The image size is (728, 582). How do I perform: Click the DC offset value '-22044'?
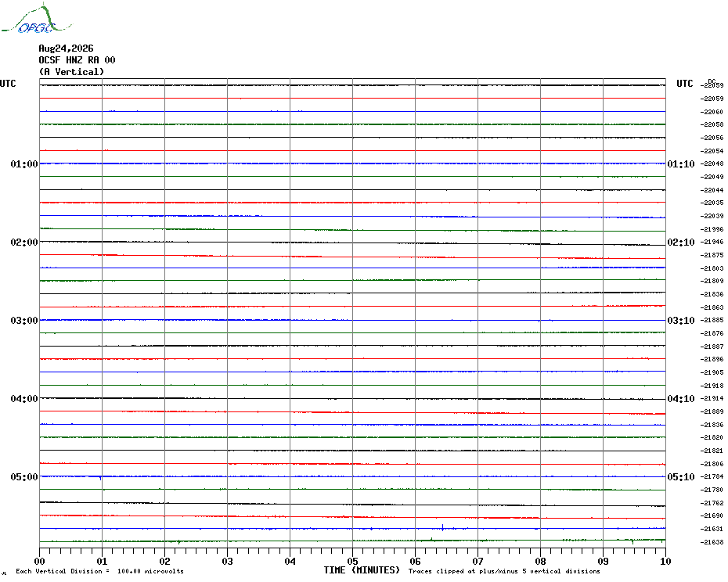[x=712, y=190]
